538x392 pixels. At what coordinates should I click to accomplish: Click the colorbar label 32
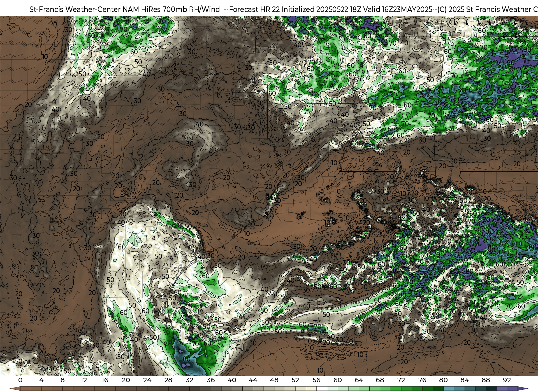189,380
